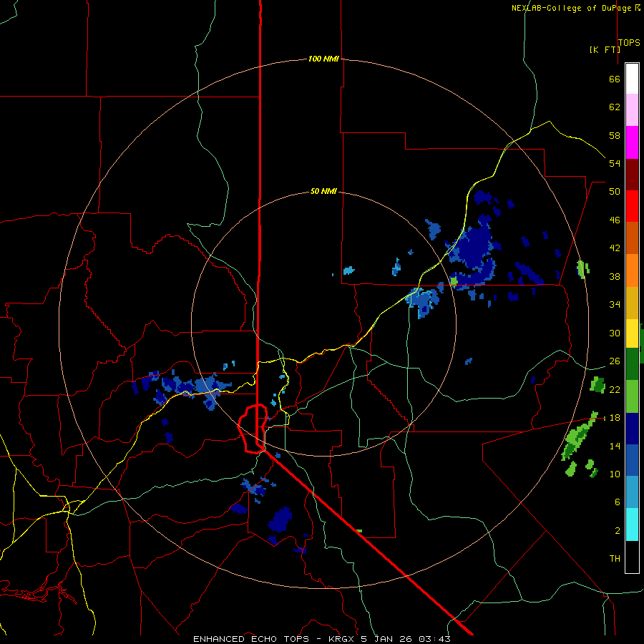
Task: Click the 2 legend value label
Action: (x=618, y=531)
